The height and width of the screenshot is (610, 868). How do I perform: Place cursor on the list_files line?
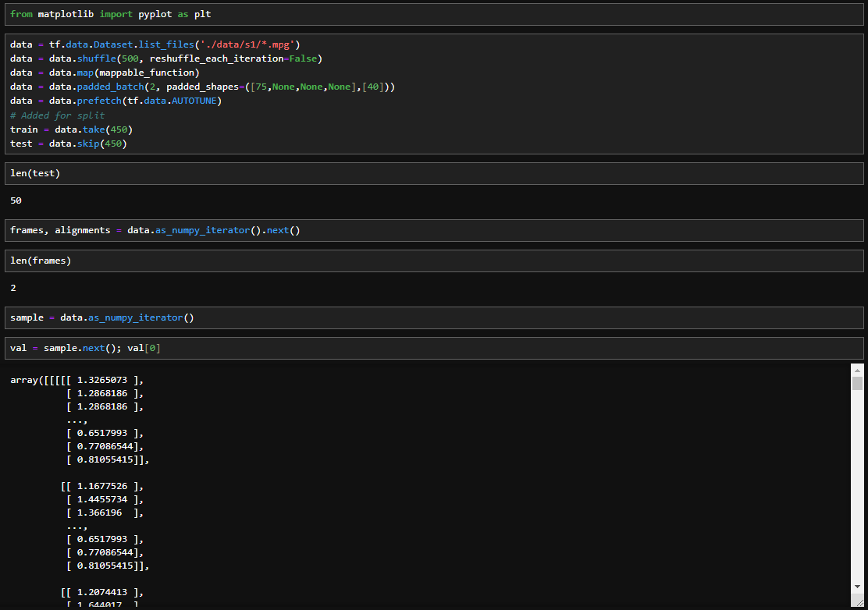pos(155,44)
